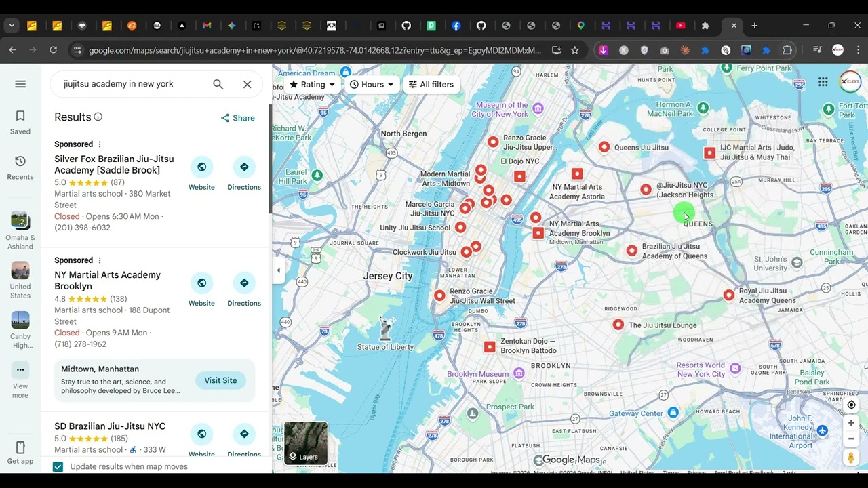The image size is (868, 488).
Task: Open Omaha & Ashland recent item
Action: [20, 231]
